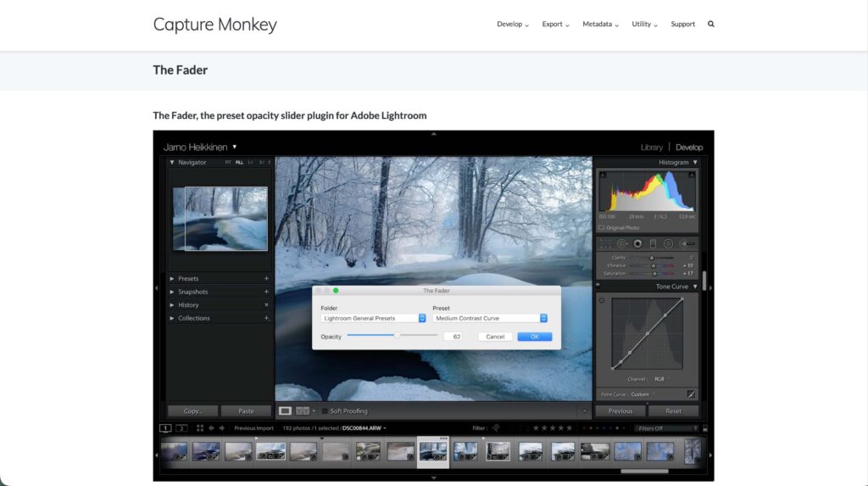Click the edit point curve icon
This screenshot has width=868, height=486.
[692, 394]
